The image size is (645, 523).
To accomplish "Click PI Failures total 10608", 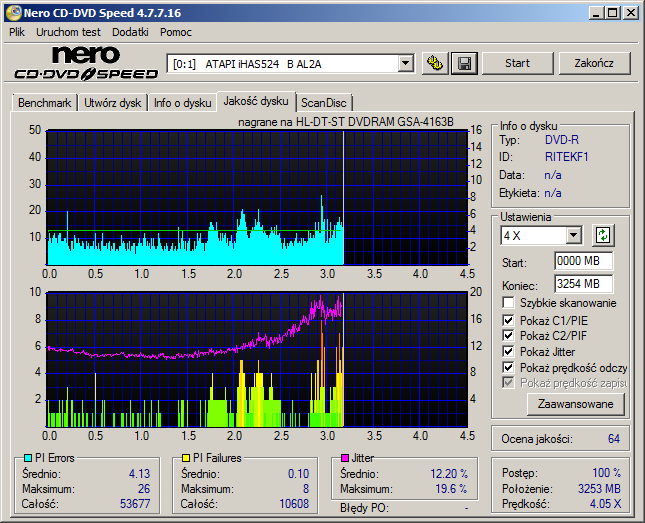I will point(294,504).
